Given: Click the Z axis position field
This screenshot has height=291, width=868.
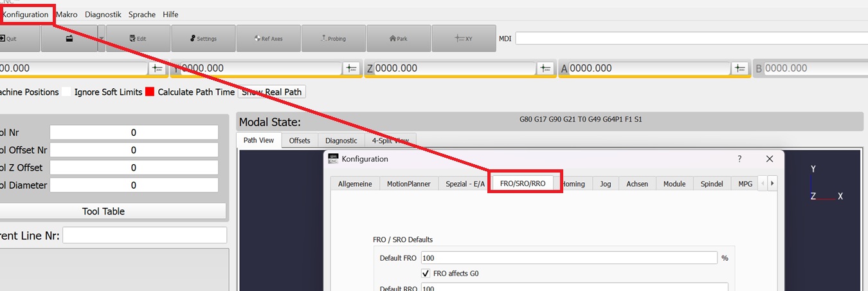Looking at the screenshot, I should 455,68.
